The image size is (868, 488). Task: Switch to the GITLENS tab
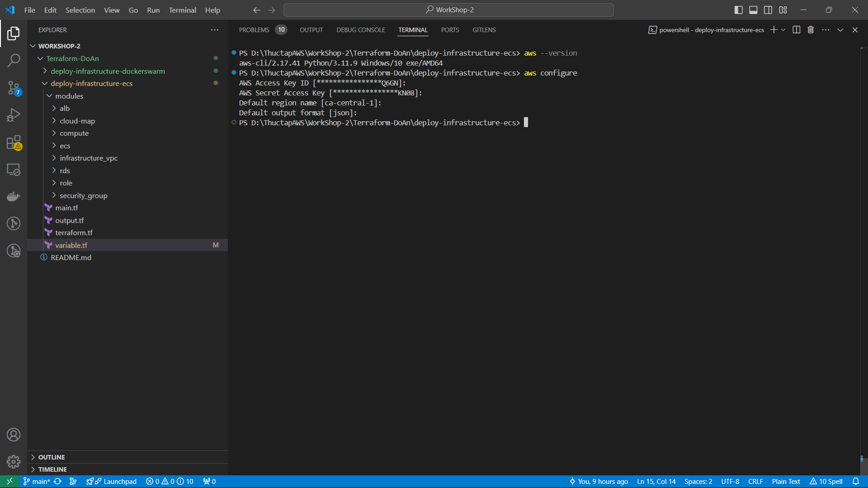[x=484, y=30]
